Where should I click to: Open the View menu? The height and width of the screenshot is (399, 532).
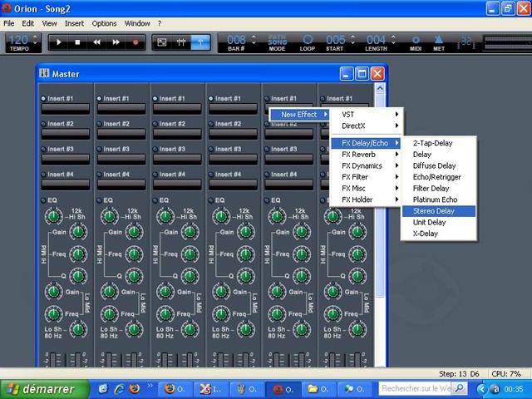pyautogui.click(x=50, y=23)
